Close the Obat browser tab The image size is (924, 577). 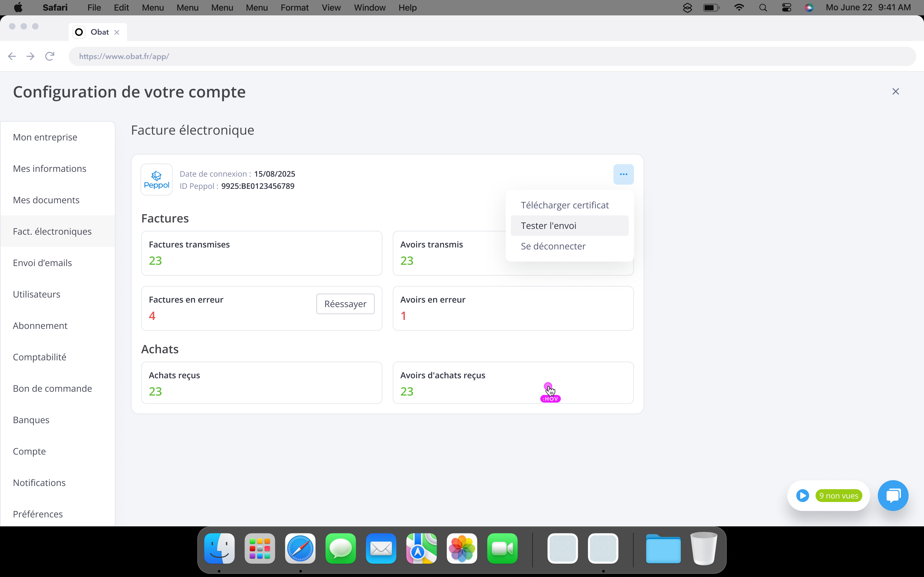coord(117,32)
